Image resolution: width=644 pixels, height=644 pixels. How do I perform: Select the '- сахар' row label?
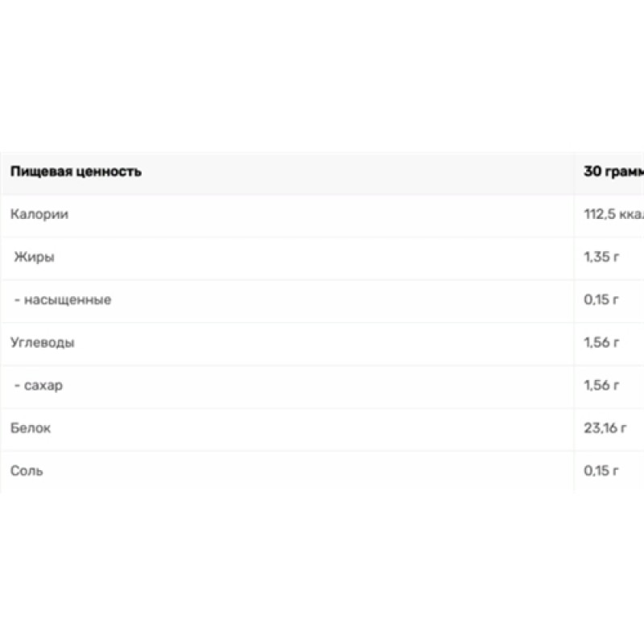(39, 386)
